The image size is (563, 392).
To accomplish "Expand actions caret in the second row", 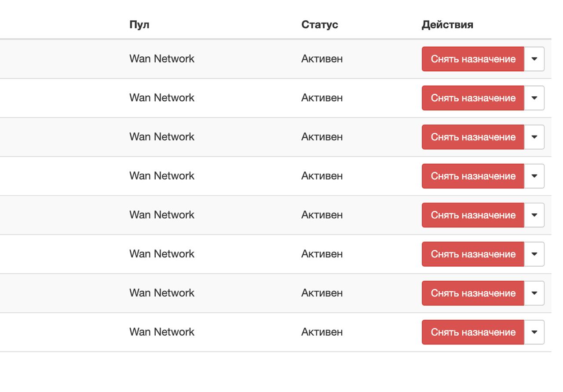I will [x=534, y=98].
